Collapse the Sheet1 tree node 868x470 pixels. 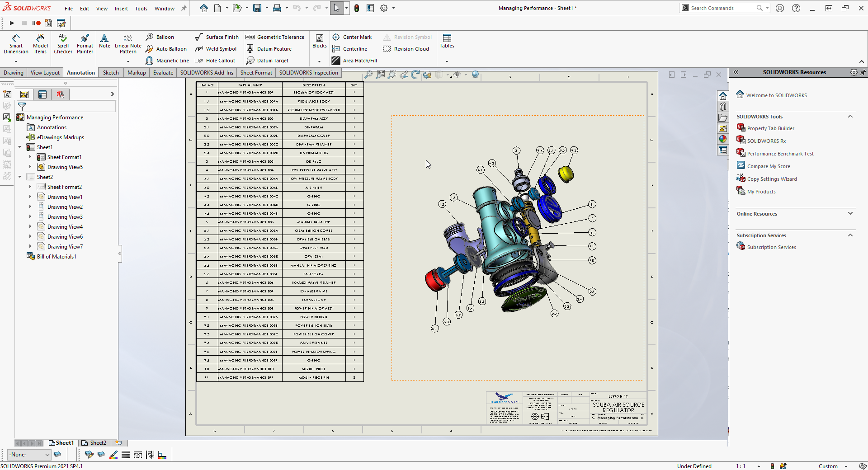point(20,147)
